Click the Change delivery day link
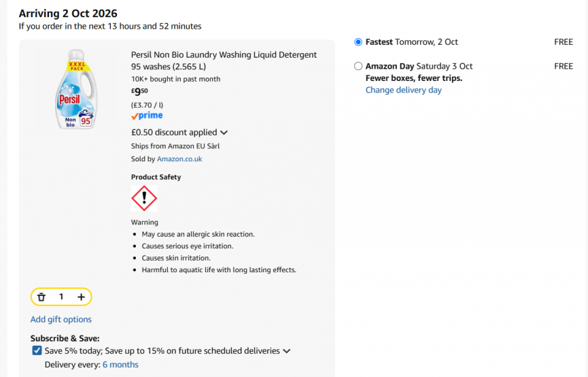The width and height of the screenshot is (588, 377). [404, 90]
